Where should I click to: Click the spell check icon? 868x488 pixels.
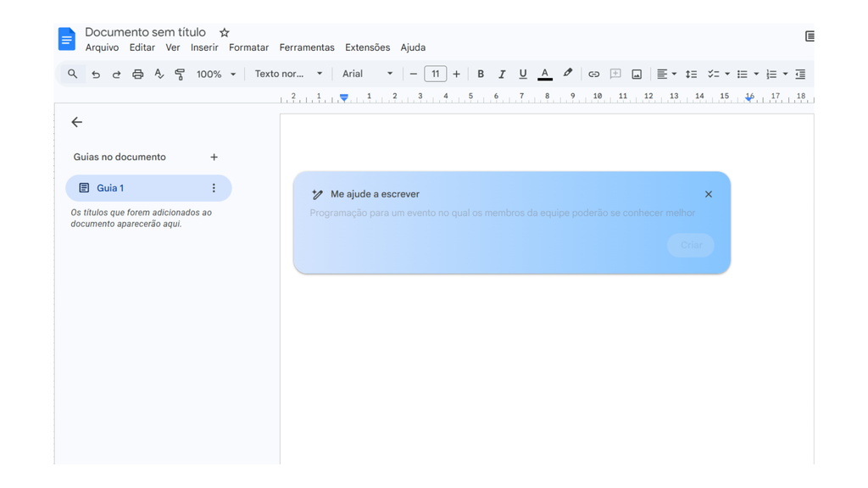point(158,74)
